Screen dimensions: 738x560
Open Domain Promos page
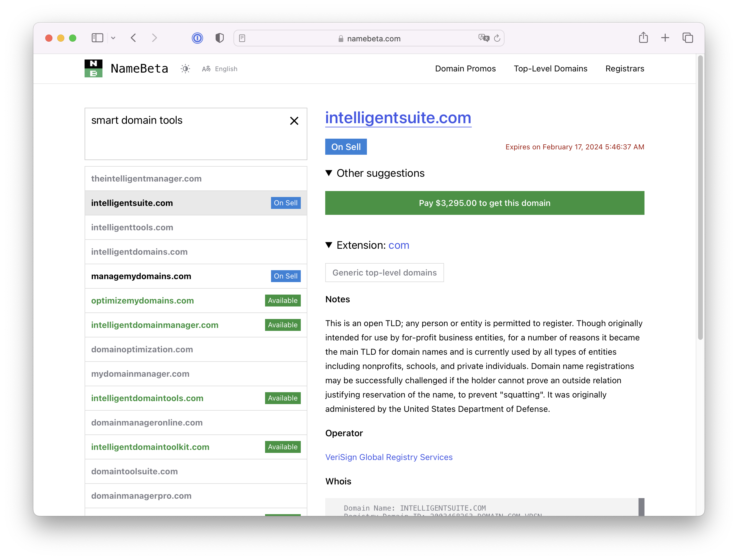465,69
